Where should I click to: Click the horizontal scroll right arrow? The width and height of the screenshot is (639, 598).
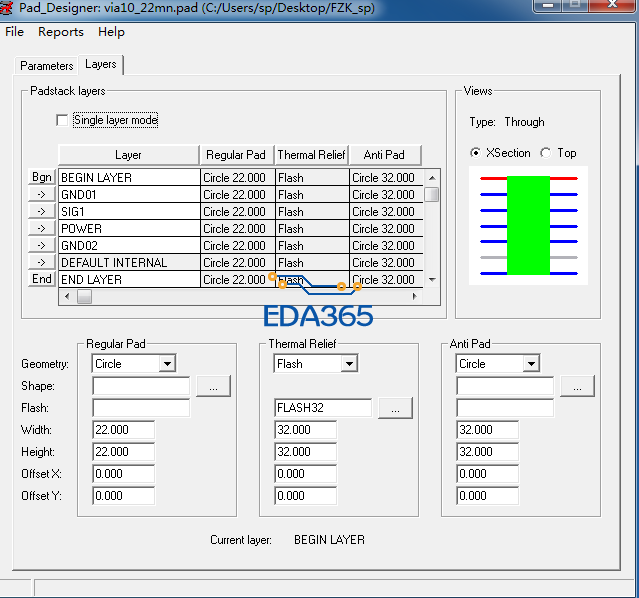tap(414, 296)
